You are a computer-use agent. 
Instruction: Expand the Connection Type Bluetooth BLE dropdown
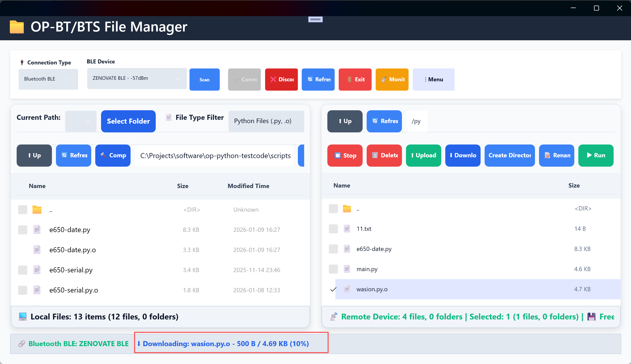[x=48, y=79]
